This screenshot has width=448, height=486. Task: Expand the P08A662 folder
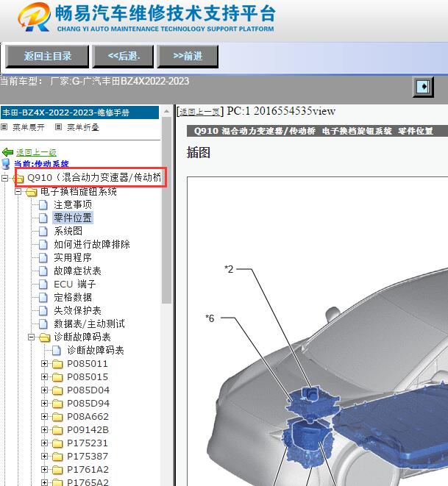pos(45,417)
